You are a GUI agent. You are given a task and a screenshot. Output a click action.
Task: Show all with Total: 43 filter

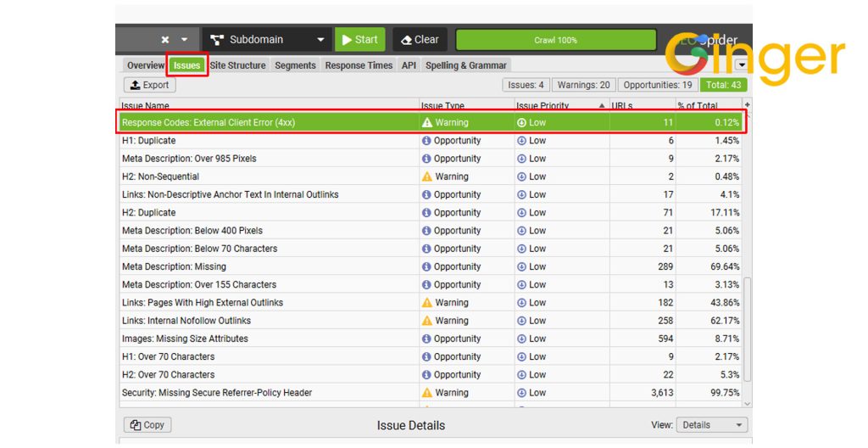click(724, 85)
